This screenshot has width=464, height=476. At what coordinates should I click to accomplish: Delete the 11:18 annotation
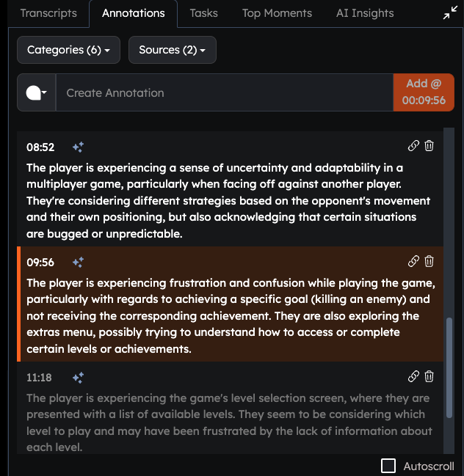pyautogui.click(x=429, y=376)
